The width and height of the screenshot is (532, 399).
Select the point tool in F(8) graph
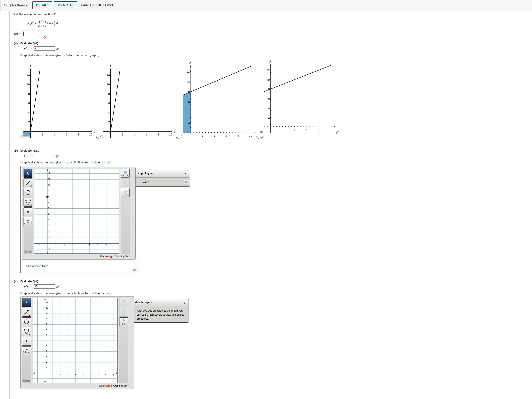27,341
